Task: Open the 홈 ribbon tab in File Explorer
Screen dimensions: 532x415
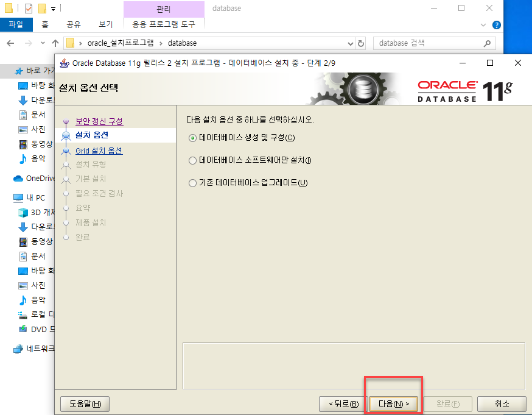Action: pos(45,24)
